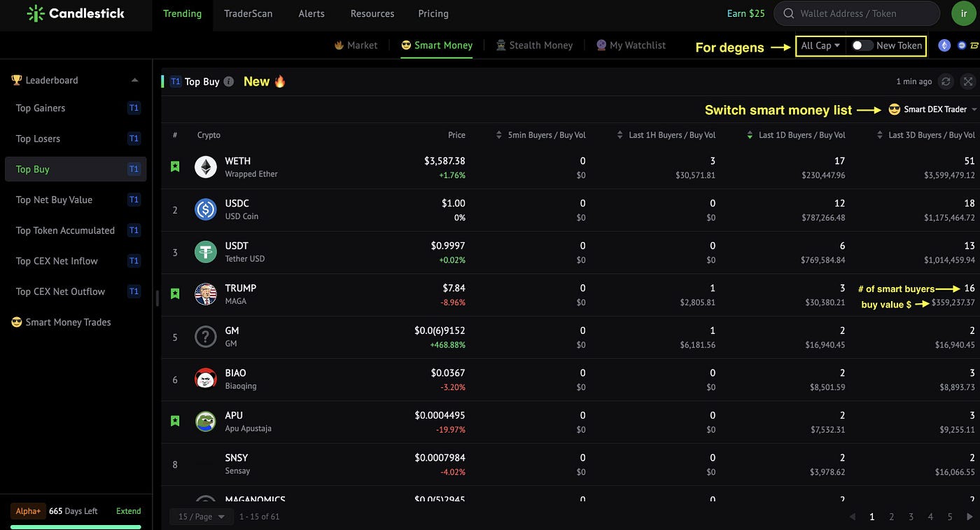The height and width of the screenshot is (530, 980).
Task: Click the WETH token logo
Action: 206,167
